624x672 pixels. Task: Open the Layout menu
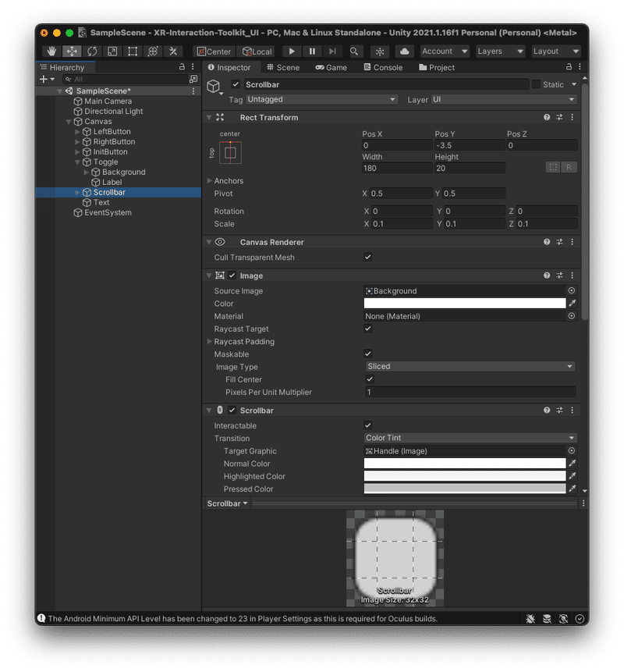[555, 51]
